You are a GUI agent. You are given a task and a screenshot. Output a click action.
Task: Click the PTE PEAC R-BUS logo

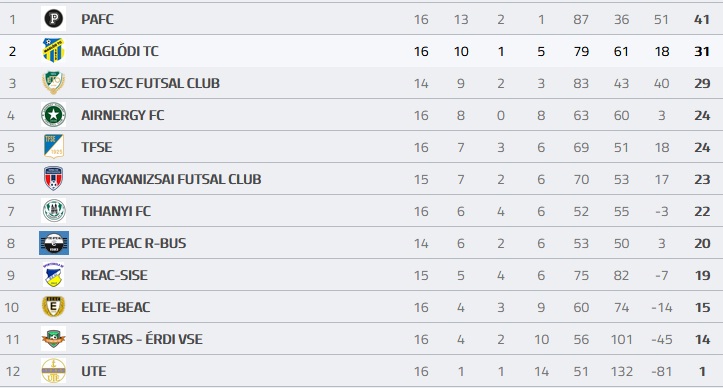click(53, 243)
